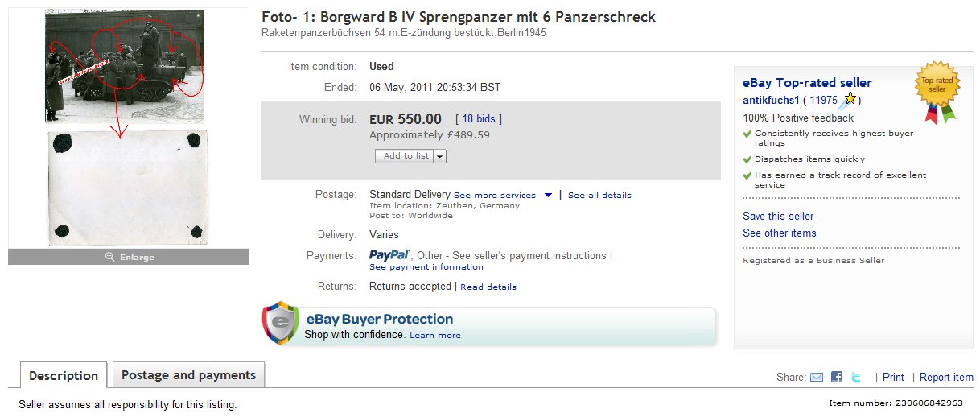Click the eBay Buyer Protection shield
980x417 pixels.
click(x=278, y=324)
